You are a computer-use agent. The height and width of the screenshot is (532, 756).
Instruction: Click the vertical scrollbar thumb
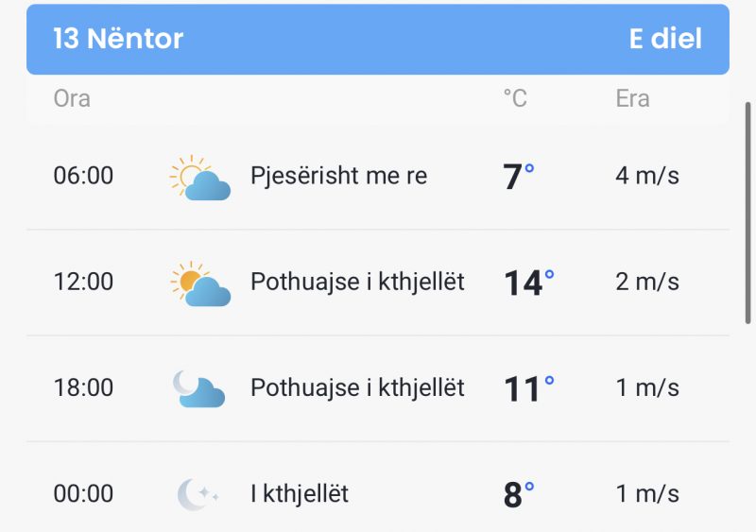(747, 213)
